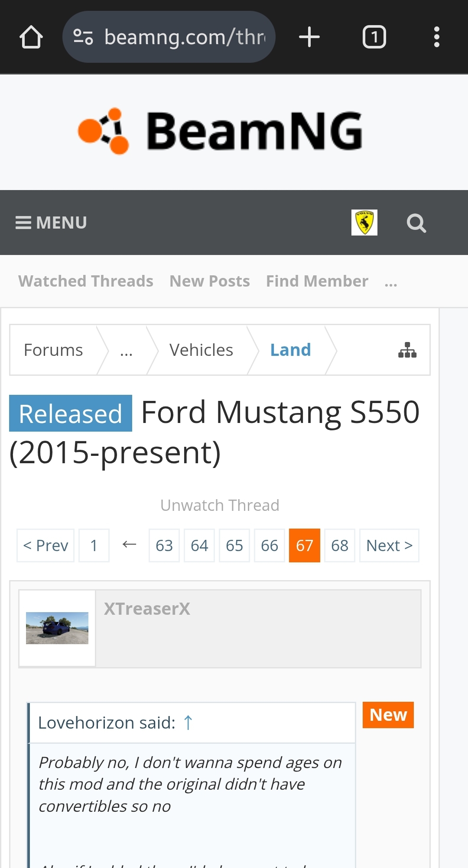Open forum search magnifier

coord(416,223)
